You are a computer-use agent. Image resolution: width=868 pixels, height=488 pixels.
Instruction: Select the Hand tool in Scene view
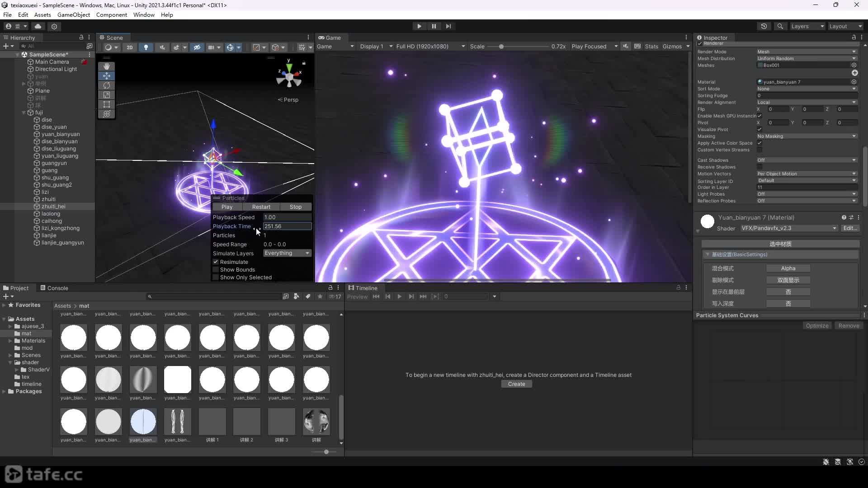coord(107,66)
